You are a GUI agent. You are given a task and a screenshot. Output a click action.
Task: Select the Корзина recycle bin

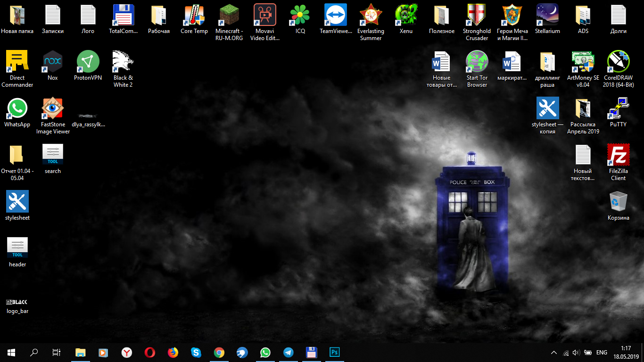[x=619, y=202]
